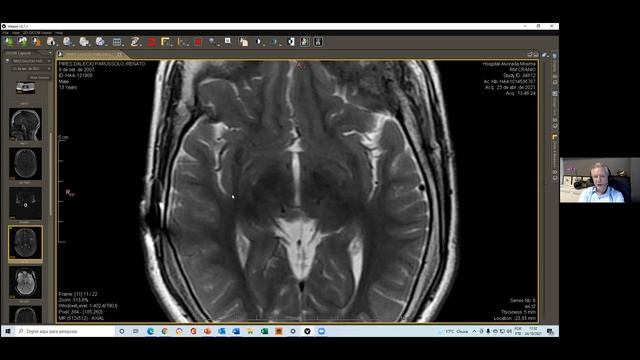The height and width of the screenshot is (360, 640).
Task: Toggle the invert LUT icon
Action: pos(291,42)
